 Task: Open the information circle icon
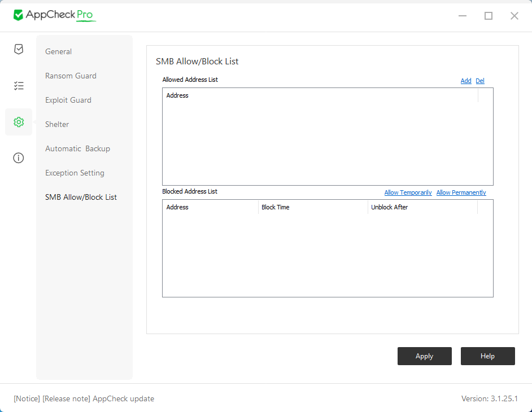[x=19, y=158]
